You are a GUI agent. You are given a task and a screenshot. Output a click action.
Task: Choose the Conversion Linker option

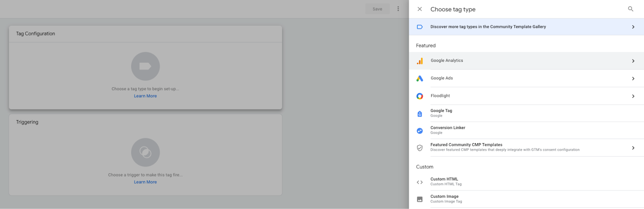[526, 130]
